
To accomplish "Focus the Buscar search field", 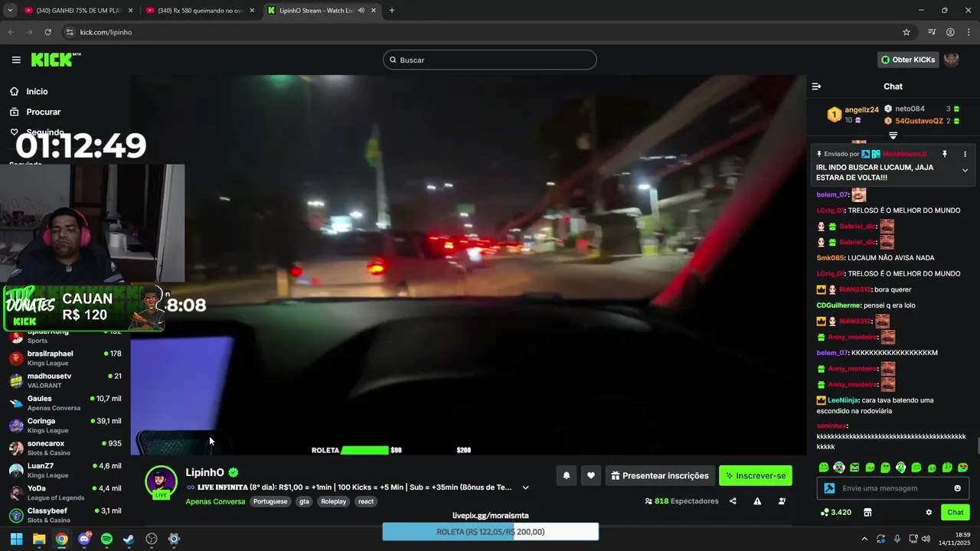I will click(x=490, y=60).
